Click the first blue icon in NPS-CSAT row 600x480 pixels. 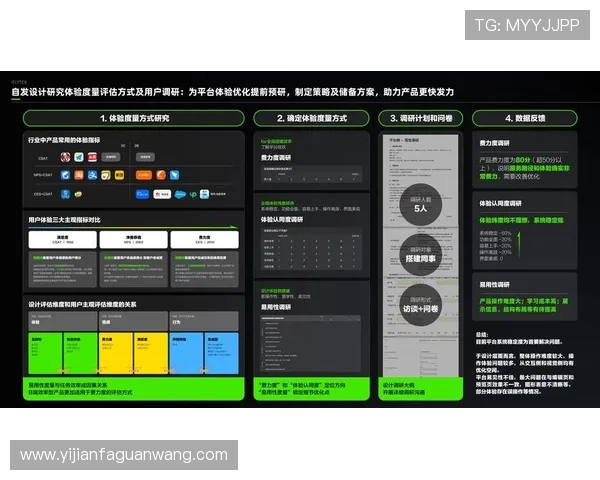pyautogui.click(x=65, y=175)
